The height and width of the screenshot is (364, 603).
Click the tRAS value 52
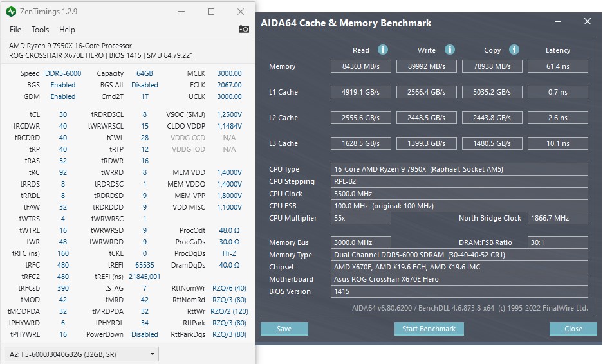(x=63, y=161)
